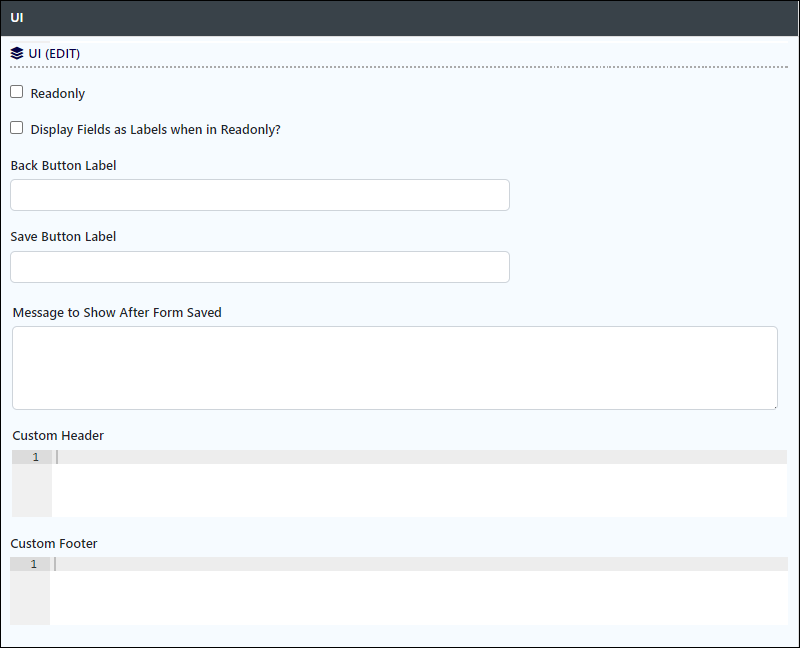Click inside the Custom Header code editor

[419, 483]
